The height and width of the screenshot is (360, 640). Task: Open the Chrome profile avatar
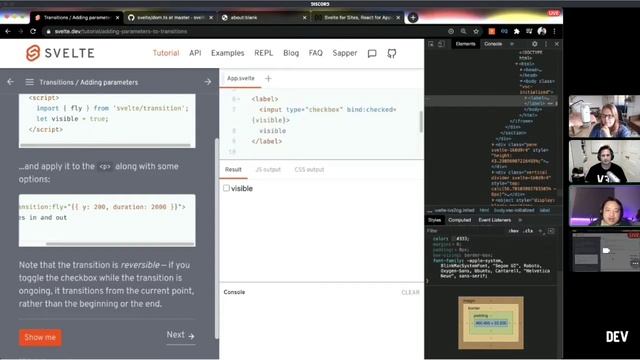click(542, 31)
